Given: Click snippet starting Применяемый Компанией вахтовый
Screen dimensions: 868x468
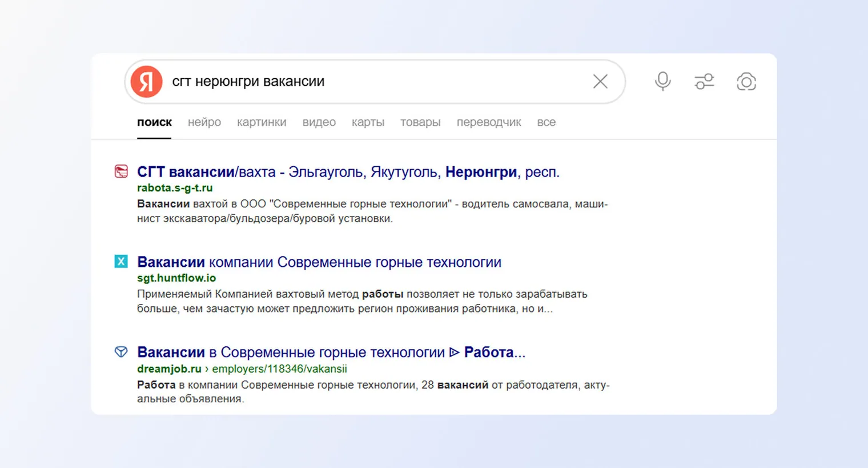Looking at the screenshot, I should point(362,301).
